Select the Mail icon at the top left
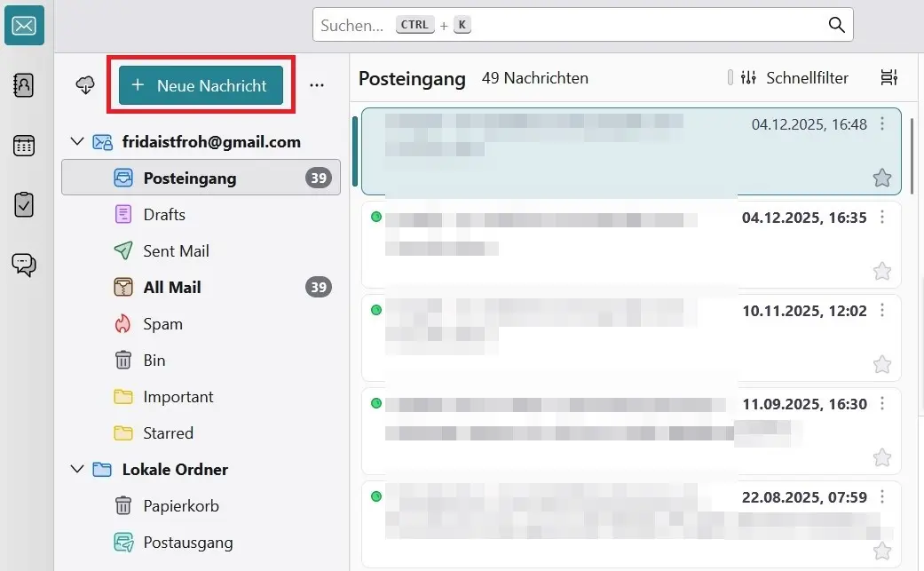This screenshot has width=924, height=571. tap(24, 25)
